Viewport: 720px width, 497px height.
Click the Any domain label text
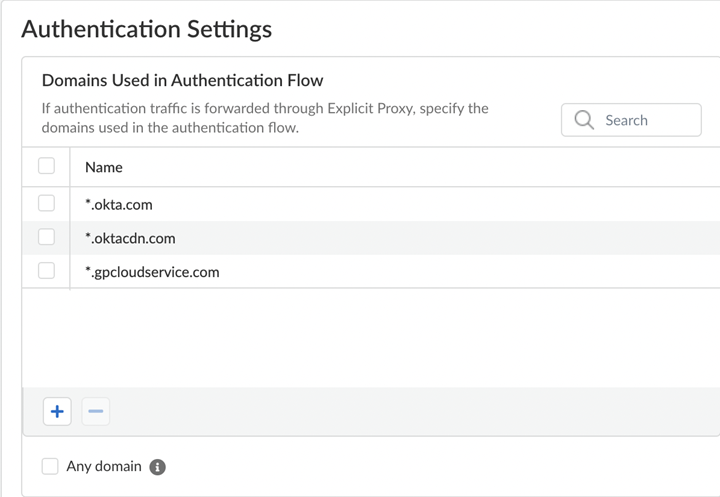tap(104, 466)
